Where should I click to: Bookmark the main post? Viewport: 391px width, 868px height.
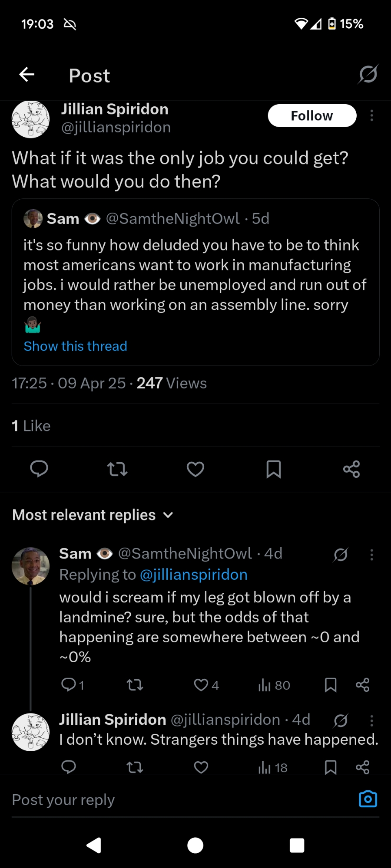pyautogui.click(x=273, y=469)
